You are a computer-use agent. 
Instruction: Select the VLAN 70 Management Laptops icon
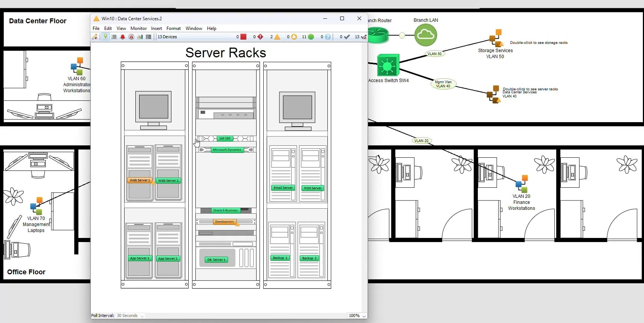pos(36,206)
